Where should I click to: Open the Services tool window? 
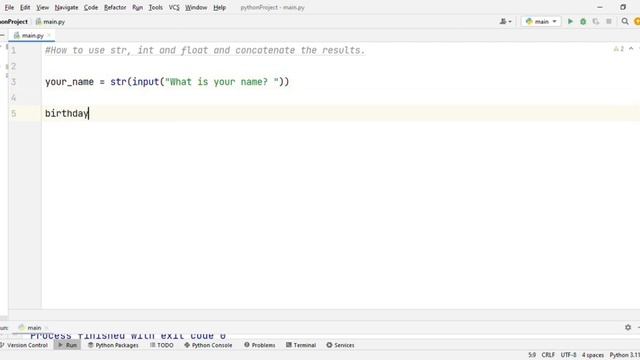point(340,345)
